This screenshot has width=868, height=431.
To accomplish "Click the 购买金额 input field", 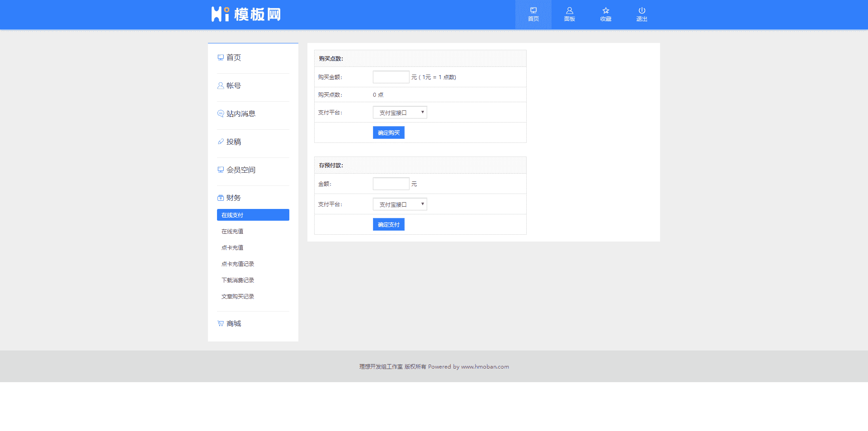I will tap(391, 77).
